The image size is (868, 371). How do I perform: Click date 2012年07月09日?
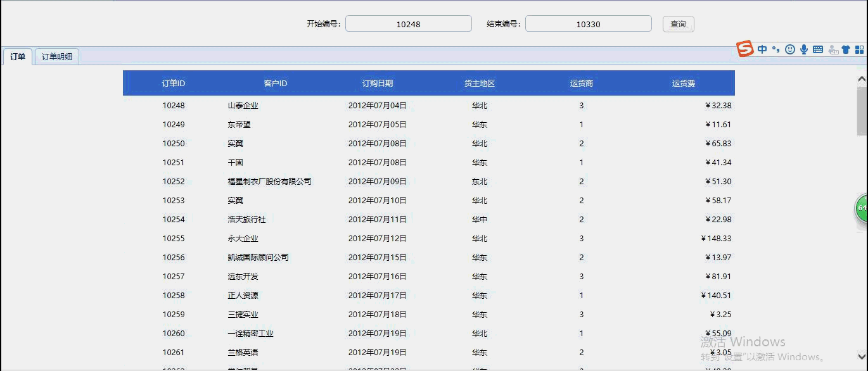click(x=378, y=182)
